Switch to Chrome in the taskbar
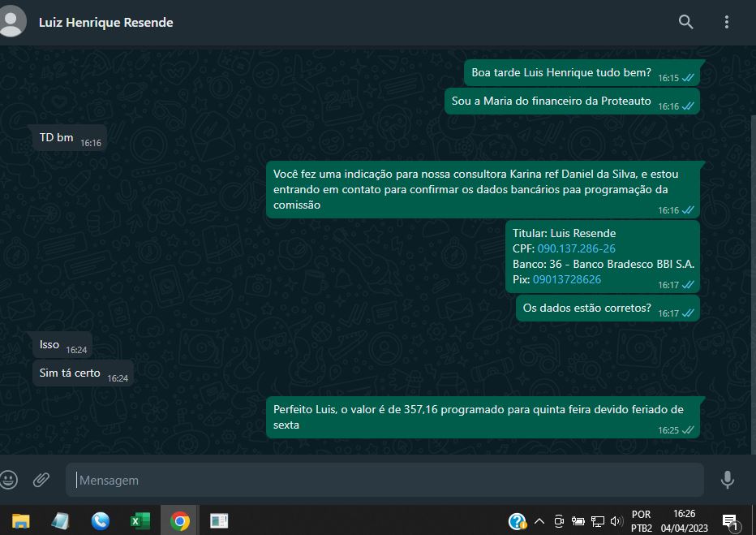This screenshot has width=756, height=535. click(x=180, y=520)
